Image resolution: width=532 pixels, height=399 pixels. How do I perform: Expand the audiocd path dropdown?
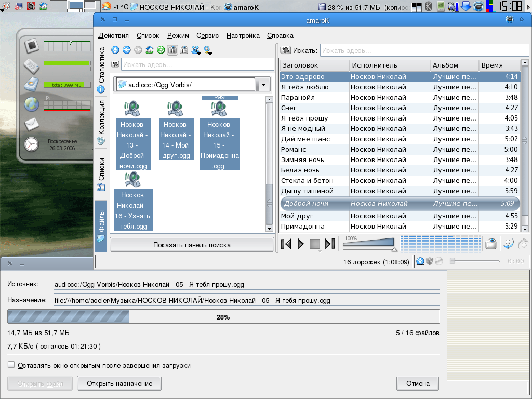(264, 85)
